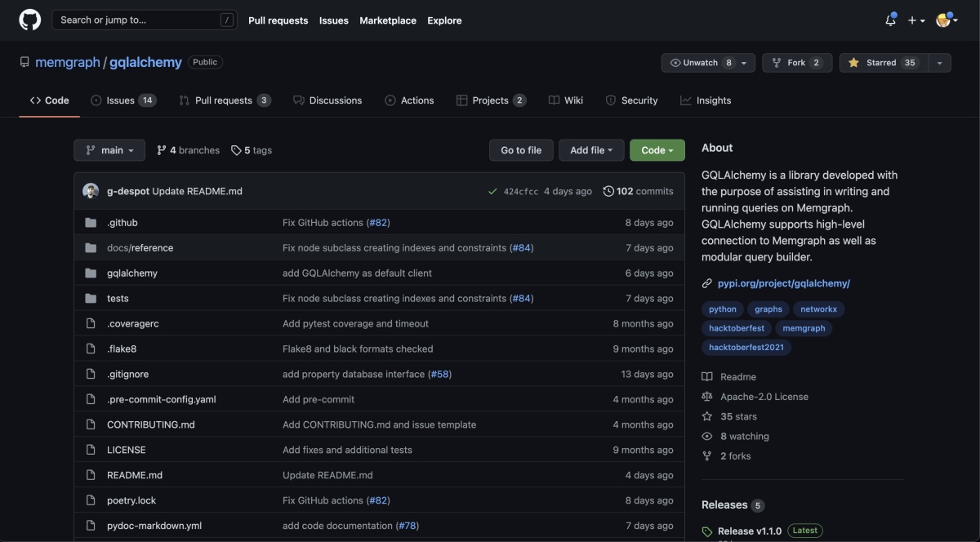
Task: Click the link icon beside pypi URL
Action: pos(707,284)
